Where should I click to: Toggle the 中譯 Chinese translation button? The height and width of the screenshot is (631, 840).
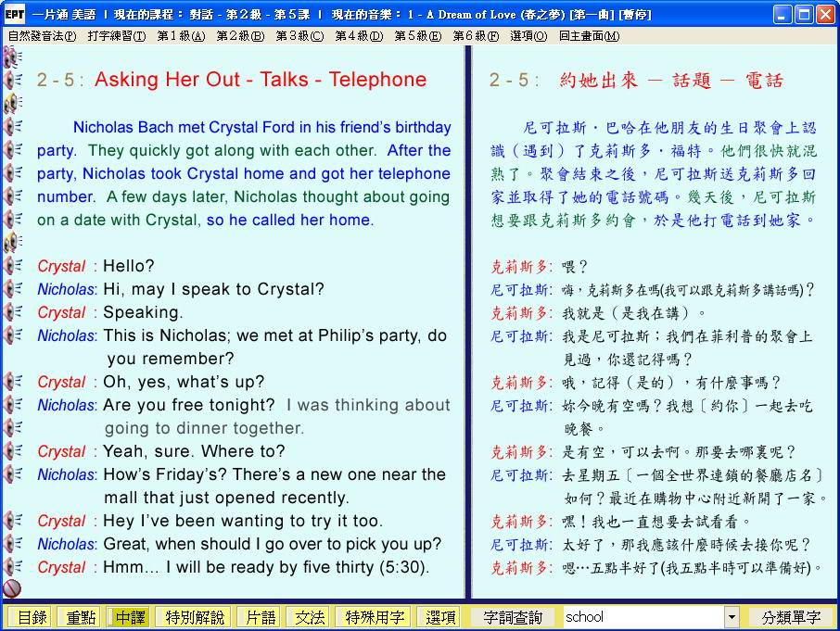[128, 617]
